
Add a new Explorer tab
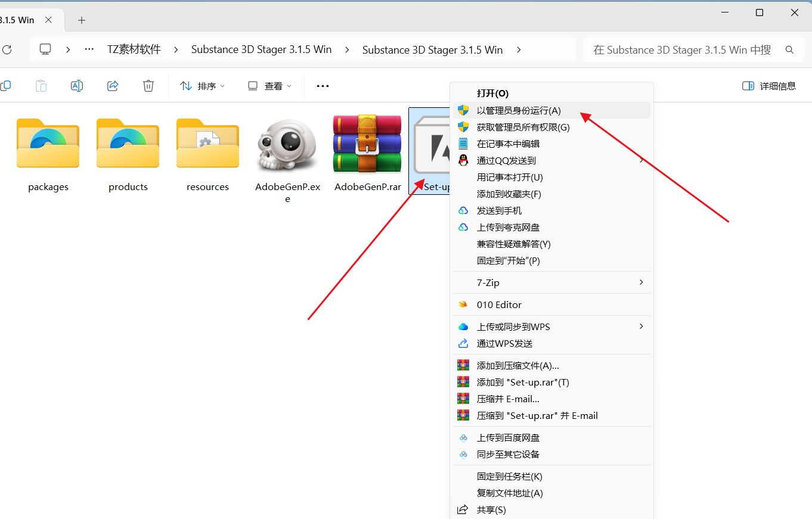click(82, 20)
